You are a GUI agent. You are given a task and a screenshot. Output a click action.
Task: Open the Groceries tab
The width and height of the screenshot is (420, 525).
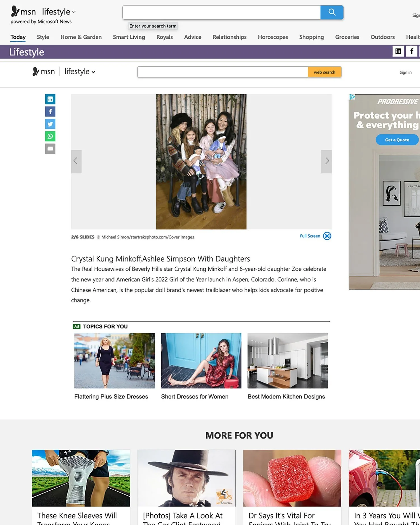(347, 37)
